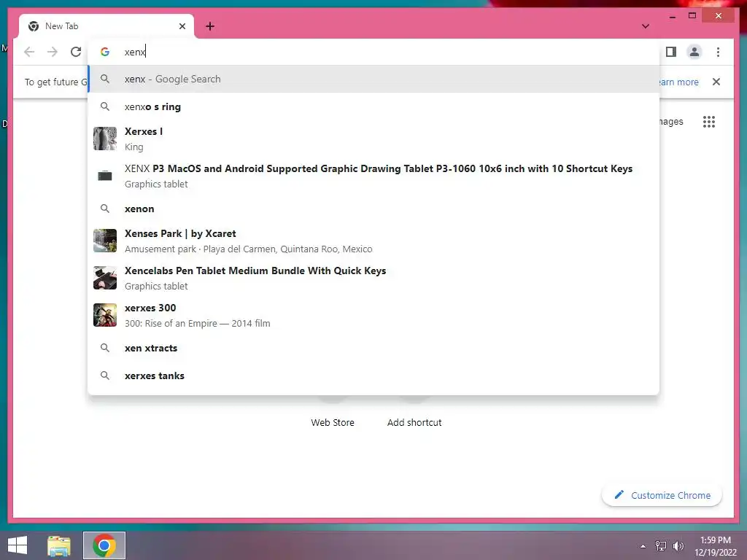Open File Explorer from the taskbar
This screenshot has height=560, width=747.
pos(59,545)
